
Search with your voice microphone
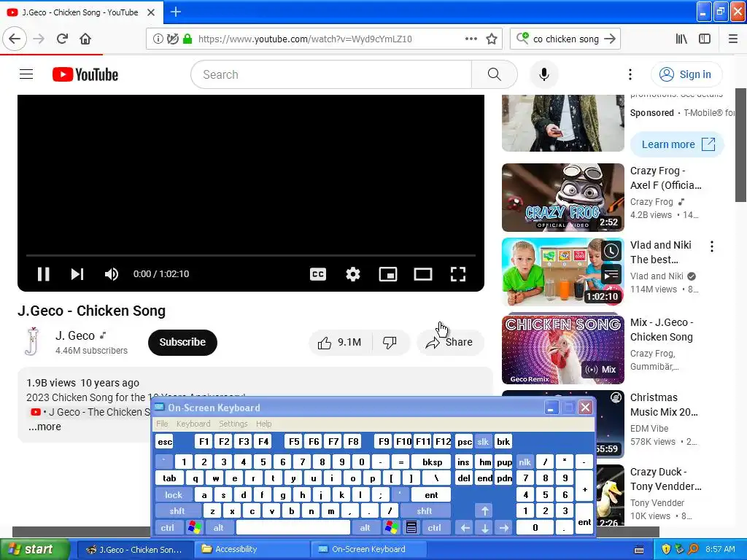coord(544,74)
